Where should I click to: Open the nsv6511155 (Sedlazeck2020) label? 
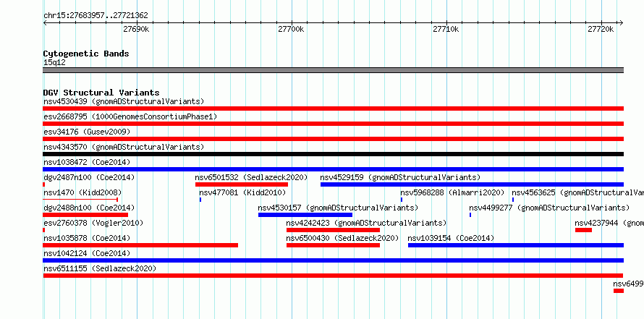100,268
